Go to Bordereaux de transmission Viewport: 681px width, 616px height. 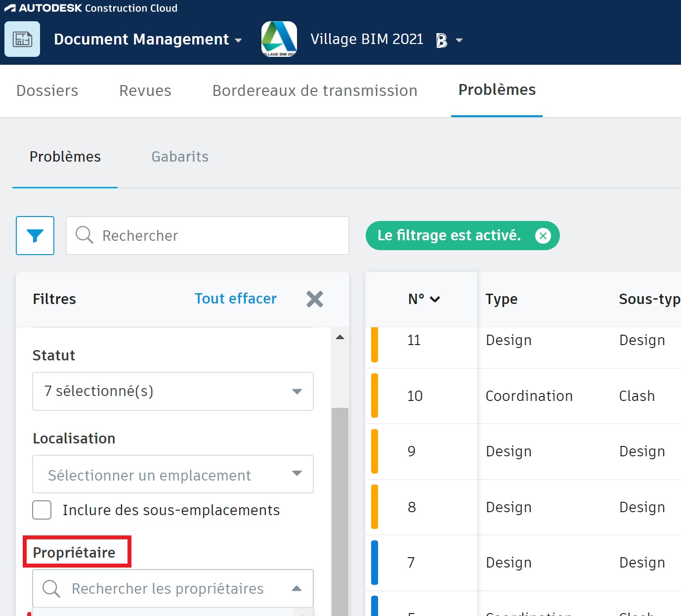coord(314,90)
